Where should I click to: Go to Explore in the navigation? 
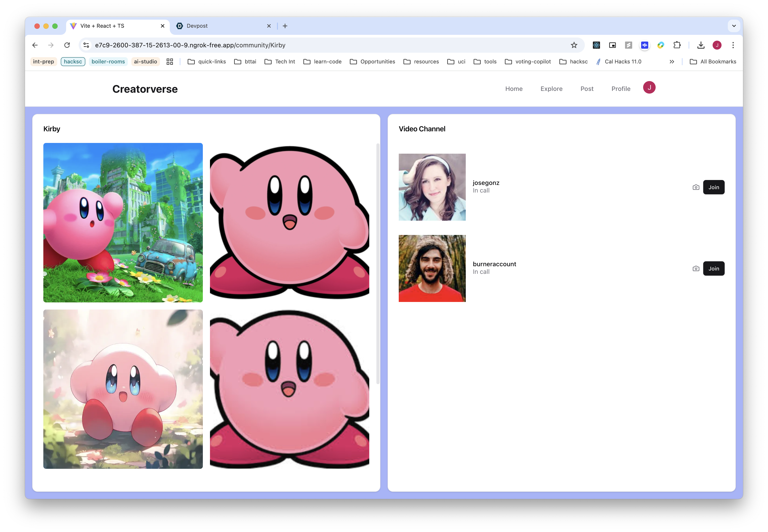coord(551,89)
